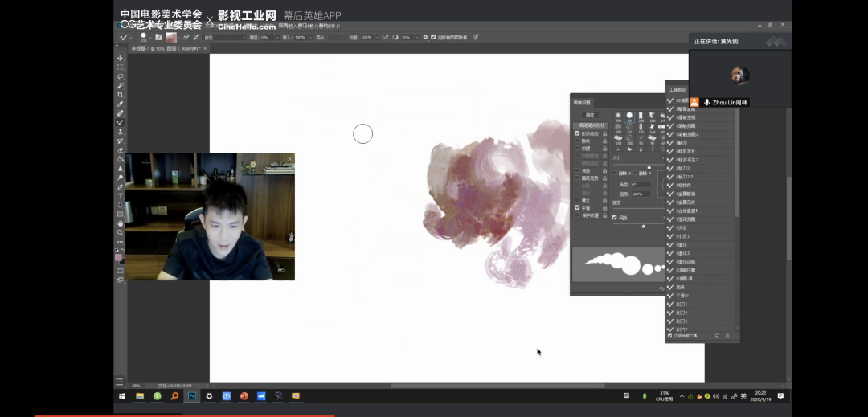The width and height of the screenshot is (868, 417).
Task: Pick the Eyedropper tool
Action: (x=121, y=104)
